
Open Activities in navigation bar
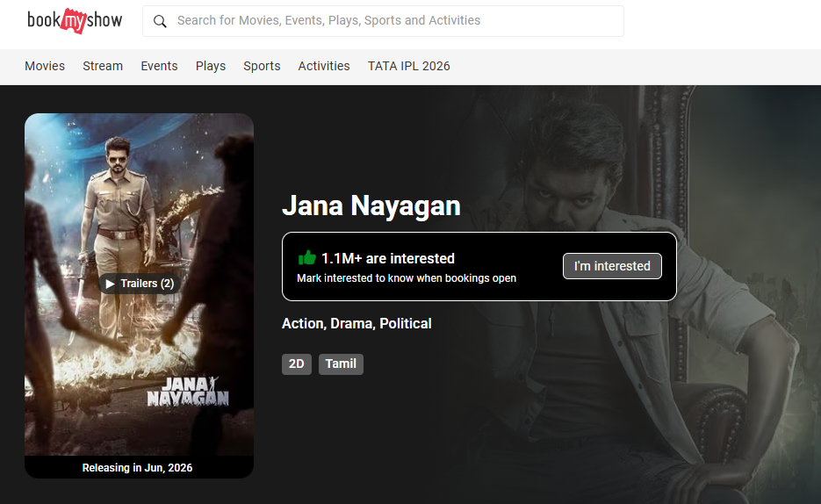[x=324, y=66]
